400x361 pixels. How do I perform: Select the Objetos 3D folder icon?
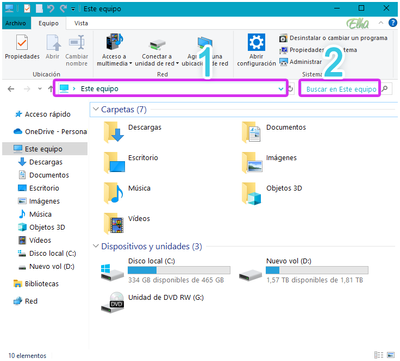coord(252,193)
